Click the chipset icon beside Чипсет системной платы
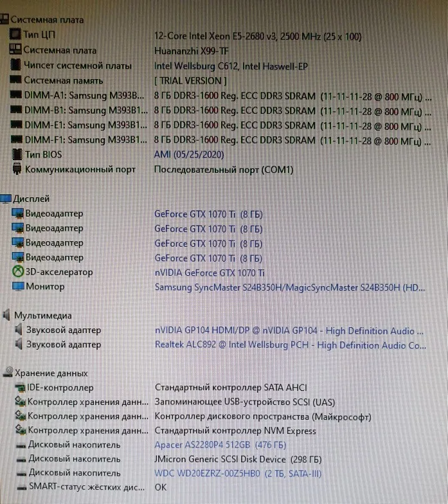The height and width of the screenshot is (504, 448). [x=15, y=64]
